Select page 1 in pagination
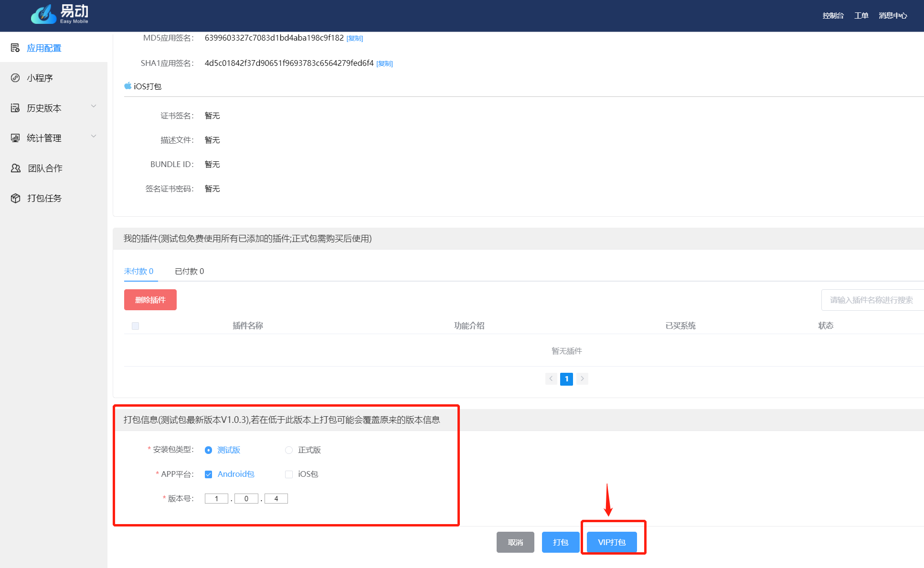The height and width of the screenshot is (568, 924). [566, 379]
